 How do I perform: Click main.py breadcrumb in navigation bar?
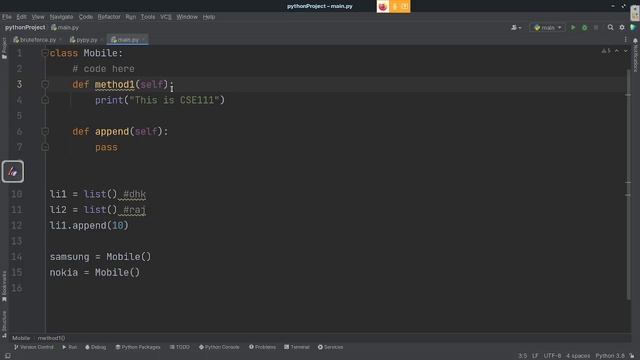(65, 27)
